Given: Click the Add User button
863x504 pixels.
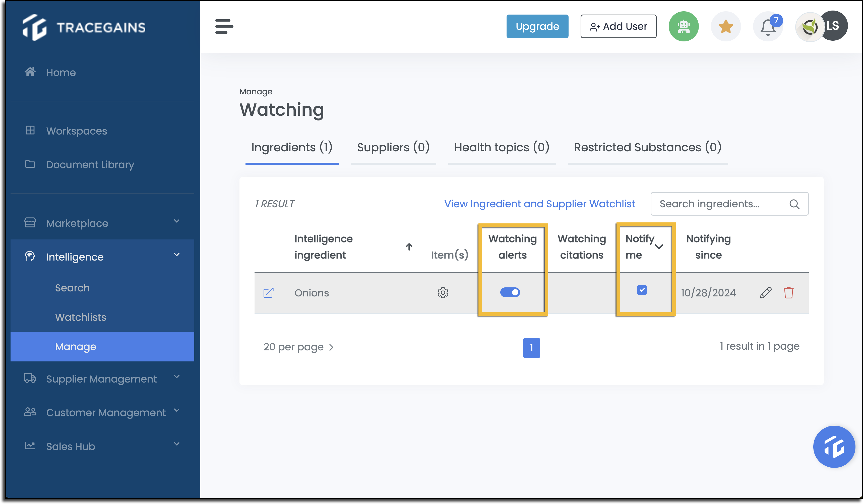Looking at the screenshot, I should click(619, 26).
